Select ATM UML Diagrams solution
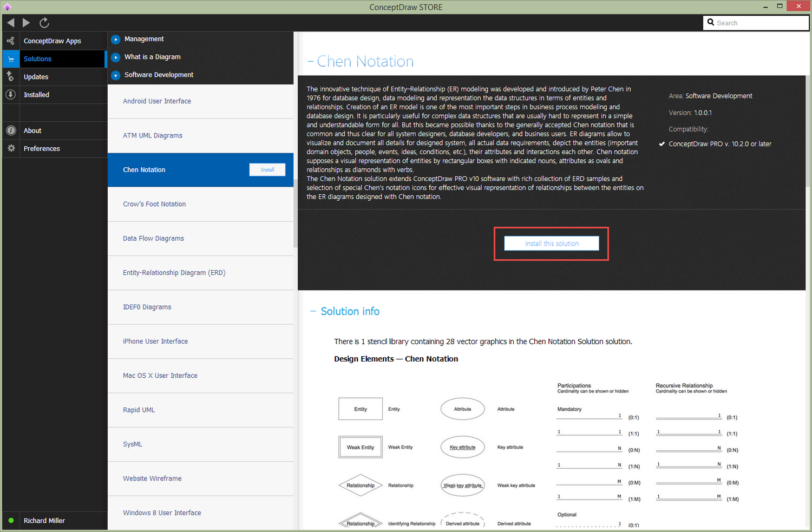The width and height of the screenshot is (812, 532). click(x=200, y=135)
